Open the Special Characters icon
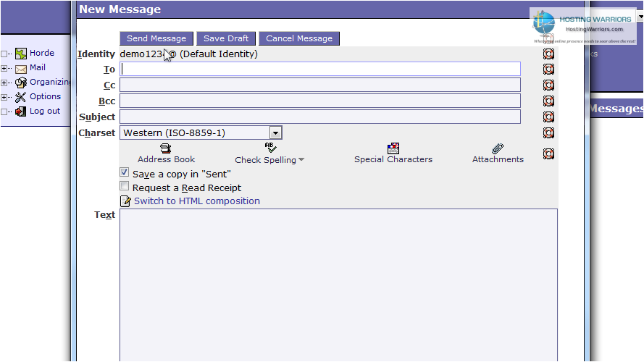This screenshot has width=644, height=362. [393, 148]
